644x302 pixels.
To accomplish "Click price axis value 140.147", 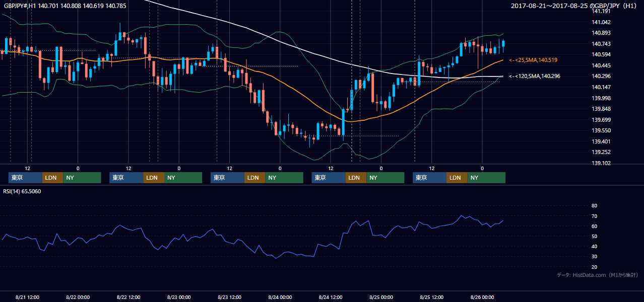I will pos(601,87).
